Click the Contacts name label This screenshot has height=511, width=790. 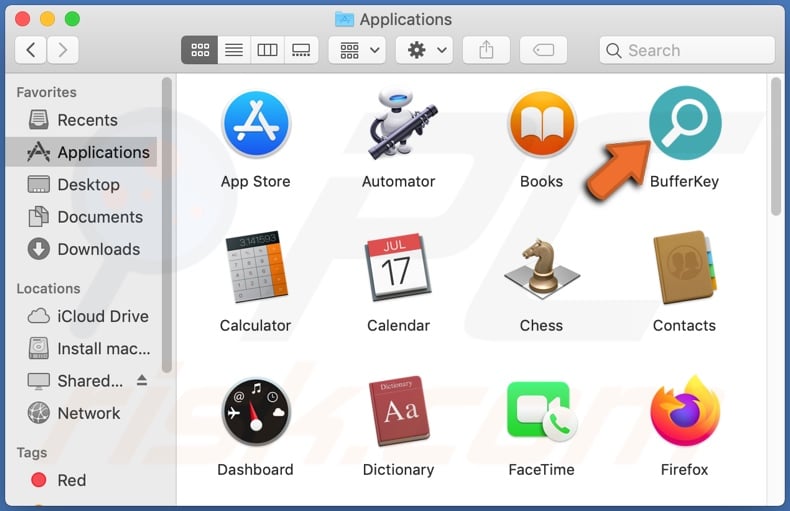point(684,326)
